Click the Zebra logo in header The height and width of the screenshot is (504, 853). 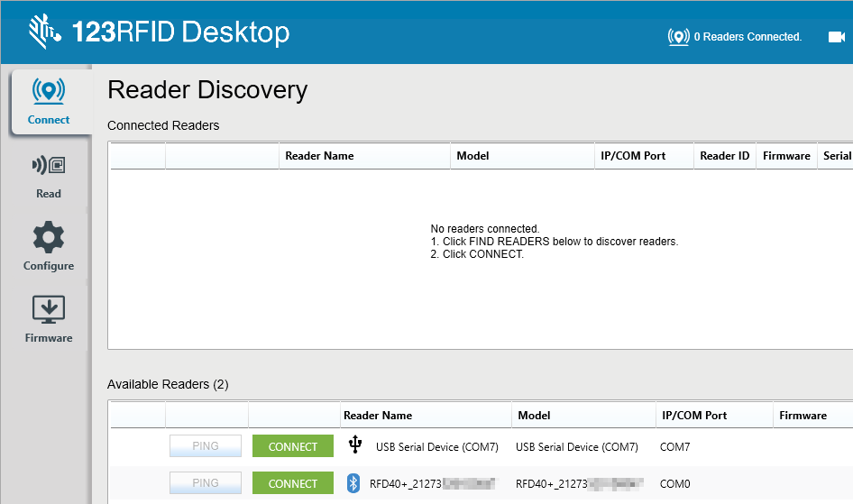click(x=43, y=32)
